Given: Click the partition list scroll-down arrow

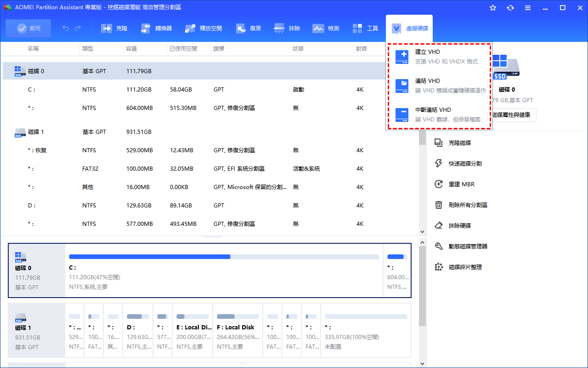Looking at the screenshot, I should 423,232.
